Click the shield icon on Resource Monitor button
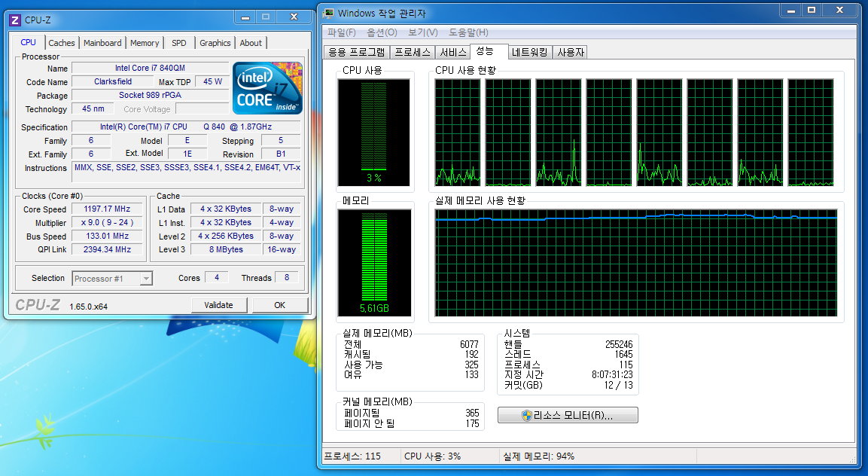The width and height of the screenshot is (868, 476). pyautogui.click(x=527, y=416)
